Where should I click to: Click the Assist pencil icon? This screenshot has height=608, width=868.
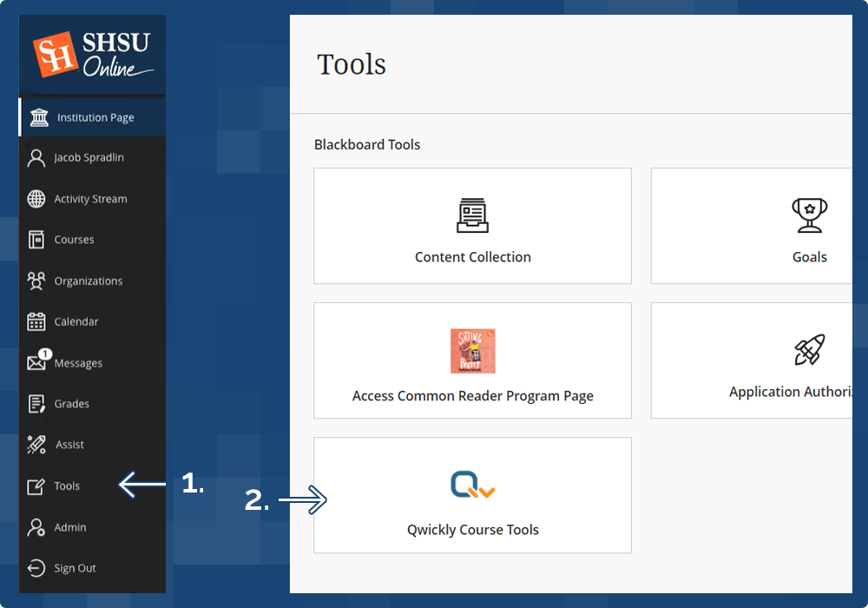[36, 445]
